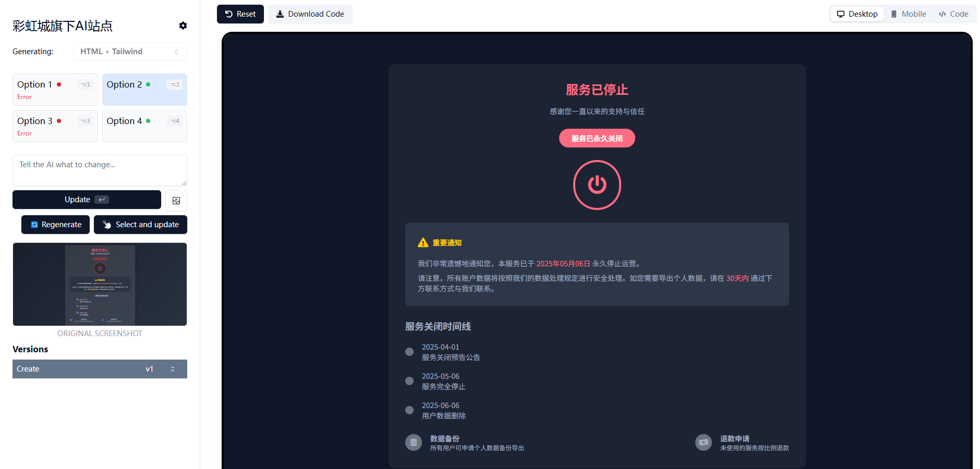
Task: Click the Download Code download icon
Action: click(x=281, y=14)
